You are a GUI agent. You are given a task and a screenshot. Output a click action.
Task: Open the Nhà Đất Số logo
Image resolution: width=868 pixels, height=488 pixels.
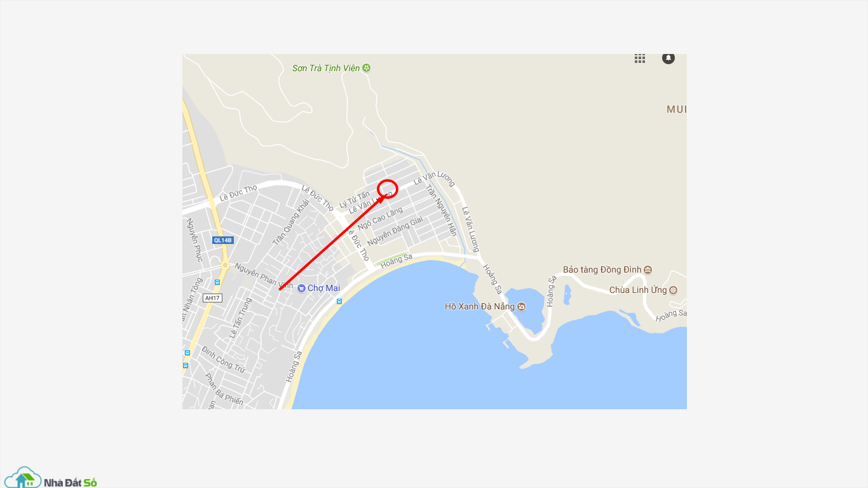(50, 478)
